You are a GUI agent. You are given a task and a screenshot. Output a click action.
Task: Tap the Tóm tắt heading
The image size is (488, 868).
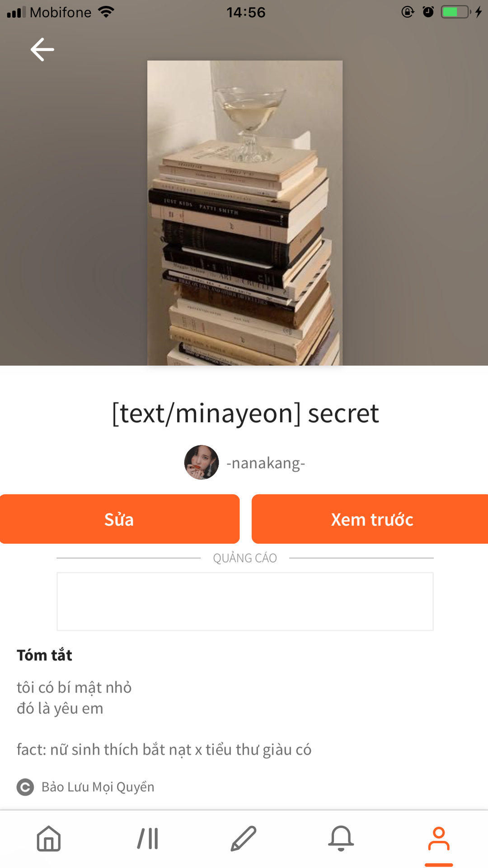pyautogui.click(x=44, y=655)
